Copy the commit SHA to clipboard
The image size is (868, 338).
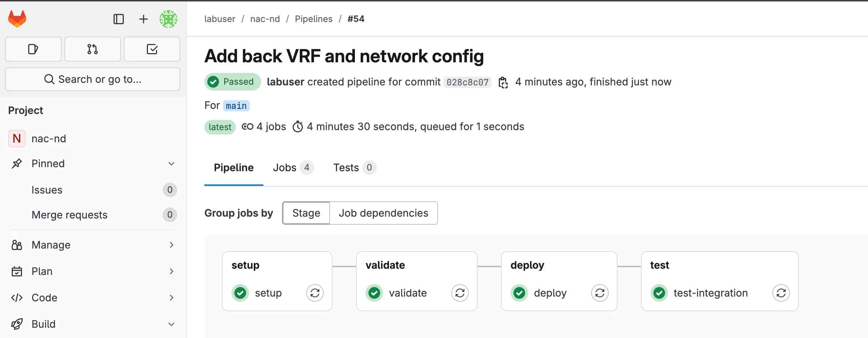click(503, 82)
